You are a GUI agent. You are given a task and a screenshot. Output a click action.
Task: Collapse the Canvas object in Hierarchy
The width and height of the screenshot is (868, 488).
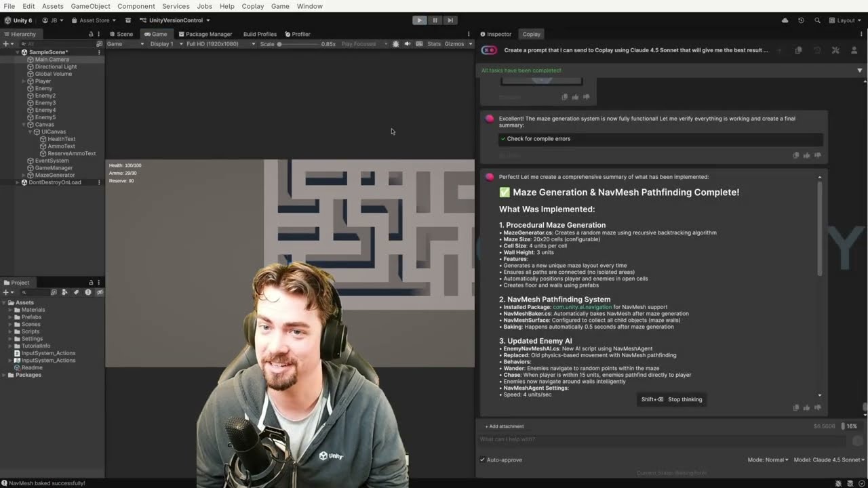click(x=24, y=125)
